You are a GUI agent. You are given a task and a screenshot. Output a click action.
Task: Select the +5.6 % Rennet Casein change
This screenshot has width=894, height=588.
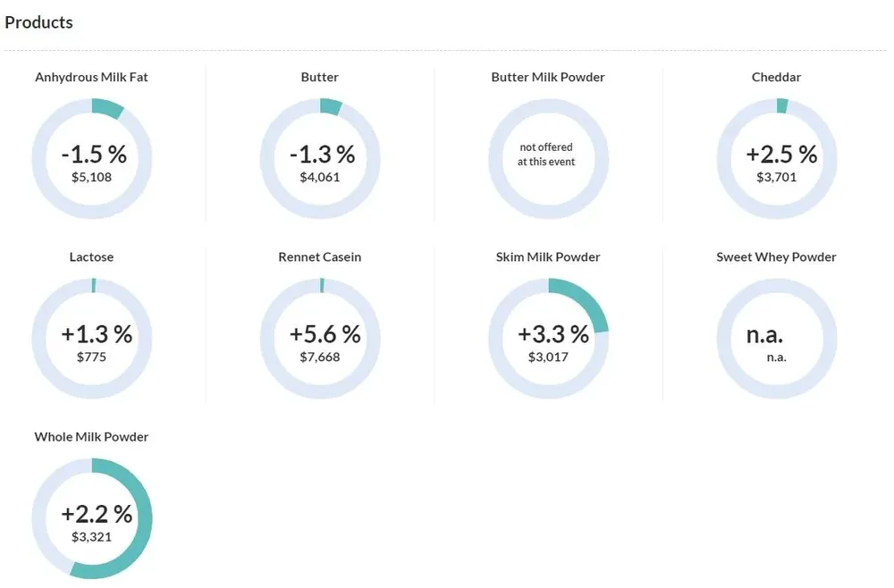(x=325, y=334)
